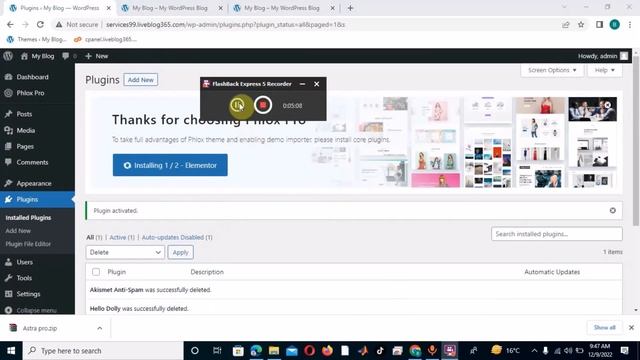Open Windows Start menu
Screen dimensions: 640x360
[x=11, y=351]
